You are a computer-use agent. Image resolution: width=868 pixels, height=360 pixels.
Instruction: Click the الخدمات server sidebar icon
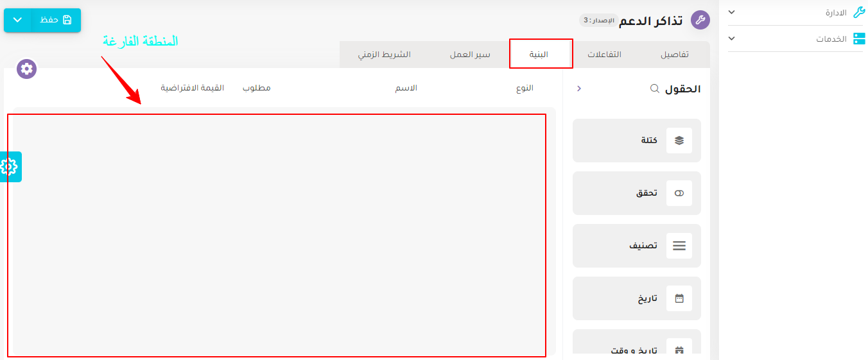pos(858,39)
